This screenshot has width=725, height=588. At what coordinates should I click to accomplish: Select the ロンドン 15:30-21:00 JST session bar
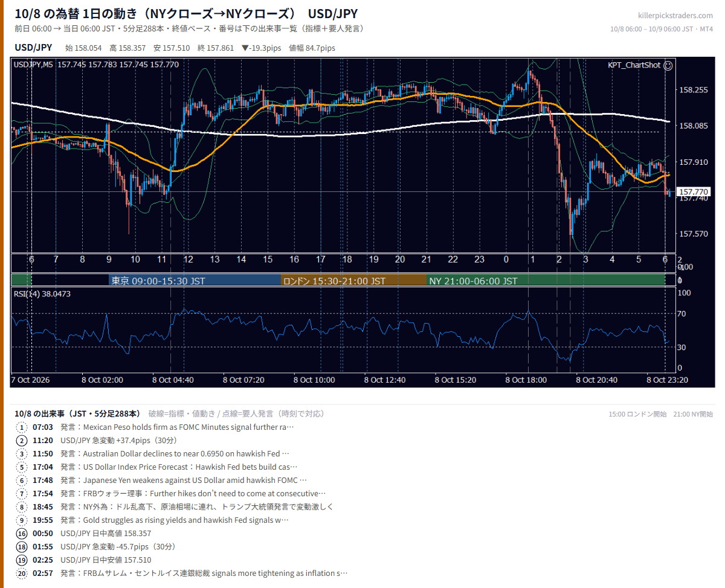click(354, 281)
